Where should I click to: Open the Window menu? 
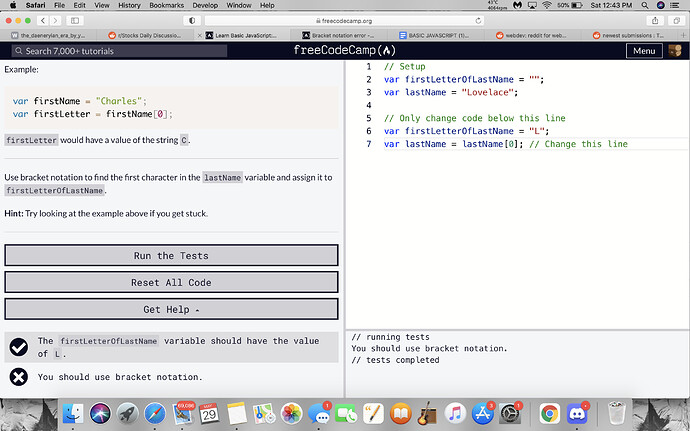(x=239, y=5)
